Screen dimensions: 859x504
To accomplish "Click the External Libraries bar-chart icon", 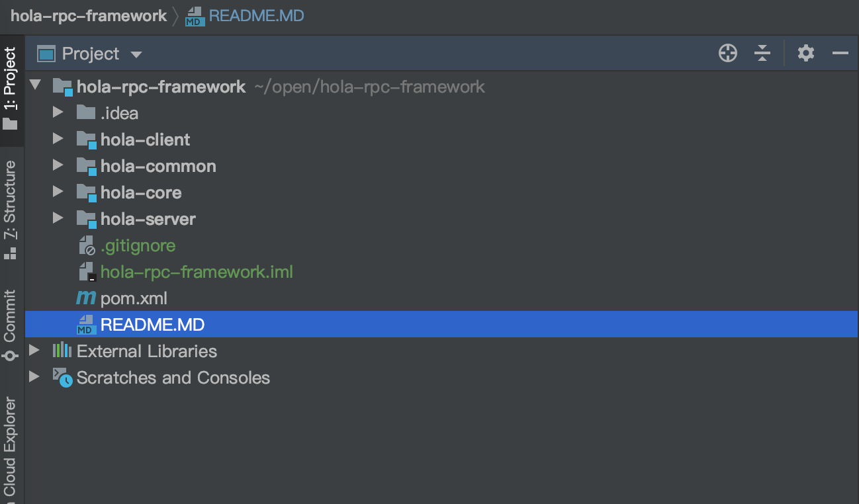I will 62,351.
